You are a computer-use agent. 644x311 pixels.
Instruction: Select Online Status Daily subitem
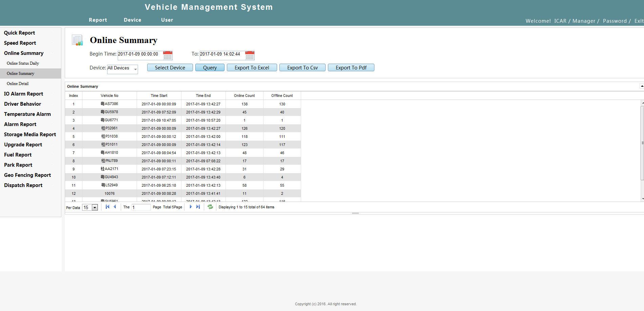point(23,63)
